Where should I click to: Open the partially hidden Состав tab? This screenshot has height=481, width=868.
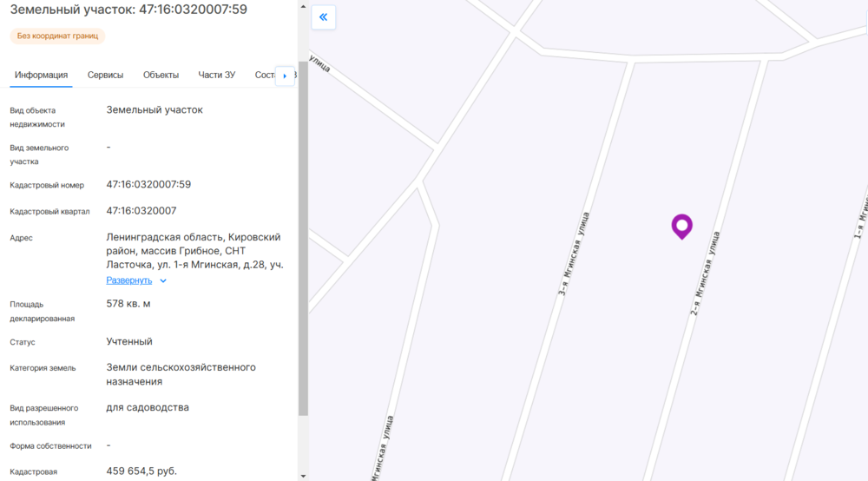264,75
